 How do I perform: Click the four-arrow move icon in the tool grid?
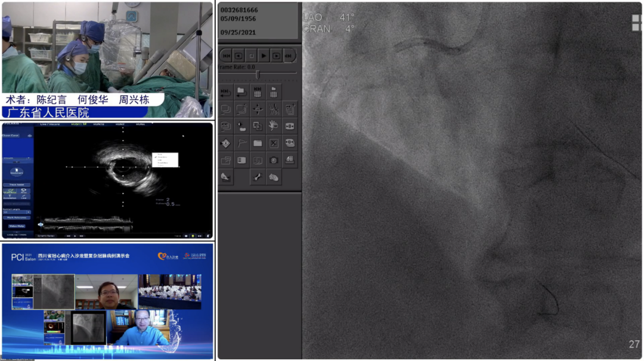coord(258,109)
